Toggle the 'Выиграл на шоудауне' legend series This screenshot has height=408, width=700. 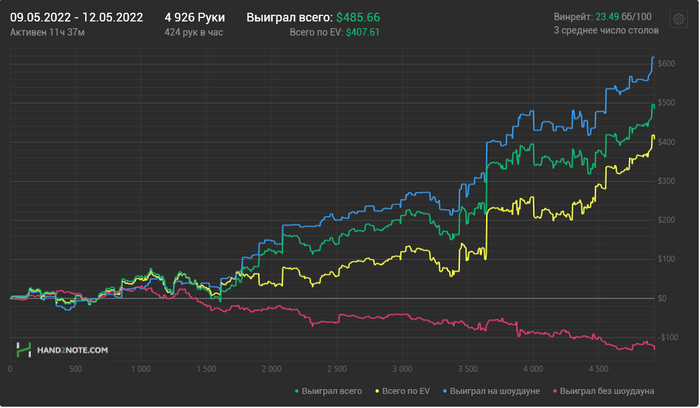coord(491,391)
